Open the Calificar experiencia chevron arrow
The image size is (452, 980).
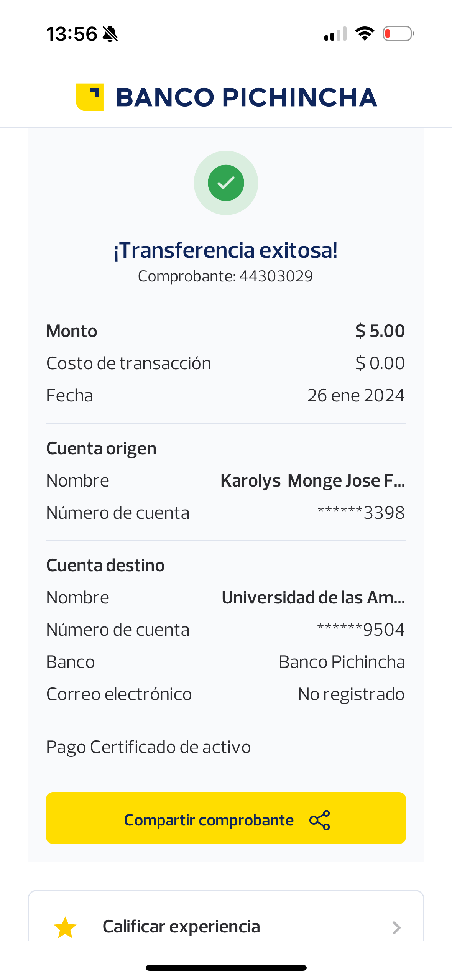tap(396, 928)
